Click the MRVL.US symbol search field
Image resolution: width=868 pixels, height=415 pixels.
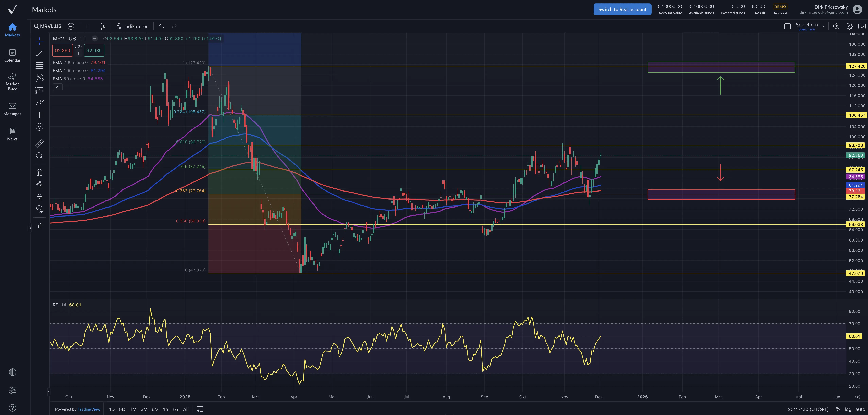[47, 26]
